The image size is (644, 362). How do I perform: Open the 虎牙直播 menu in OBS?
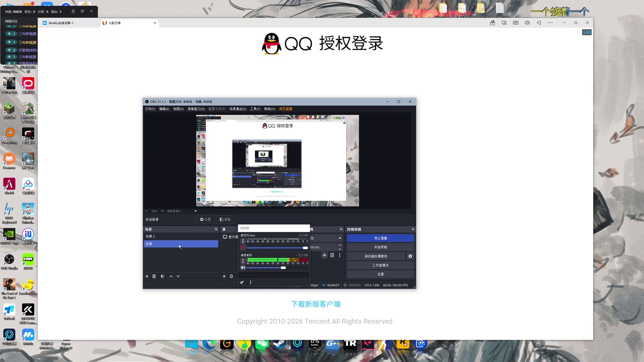click(285, 109)
